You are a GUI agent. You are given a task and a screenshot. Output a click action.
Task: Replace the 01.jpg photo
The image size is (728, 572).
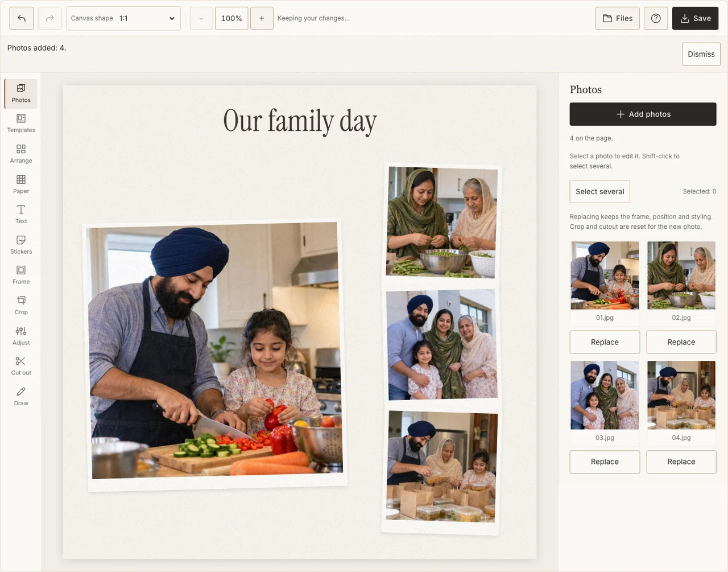[605, 342]
